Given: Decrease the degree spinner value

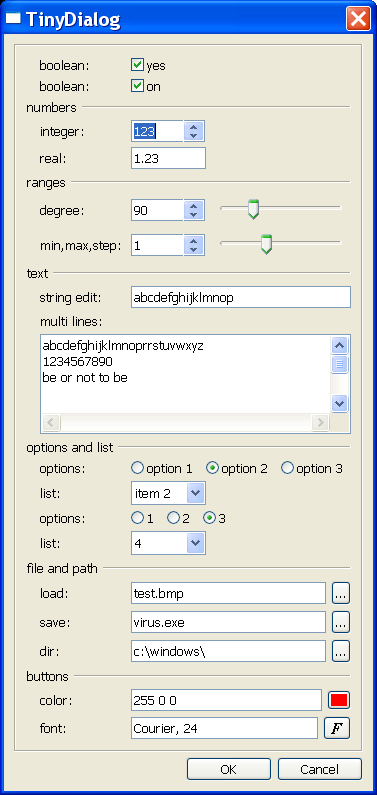Looking at the screenshot, I should point(193,215).
